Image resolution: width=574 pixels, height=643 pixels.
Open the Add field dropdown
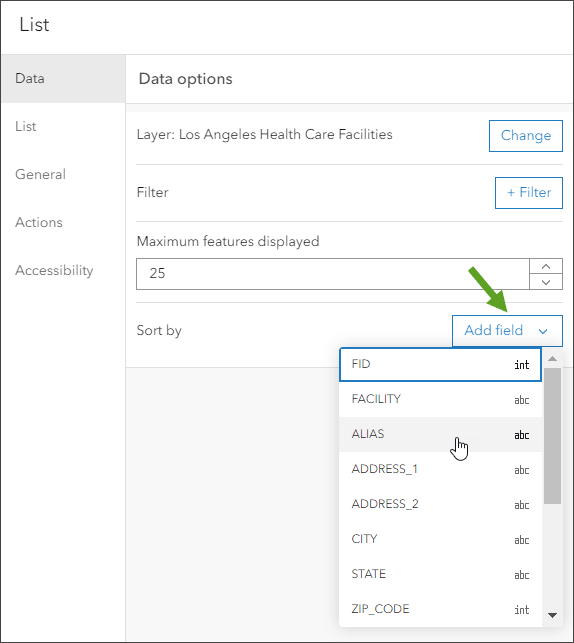click(x=507, y=331)
